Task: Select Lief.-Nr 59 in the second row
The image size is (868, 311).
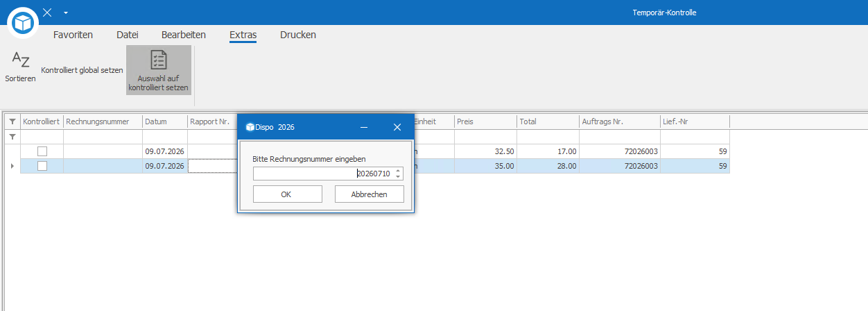Action: [695, 166]
